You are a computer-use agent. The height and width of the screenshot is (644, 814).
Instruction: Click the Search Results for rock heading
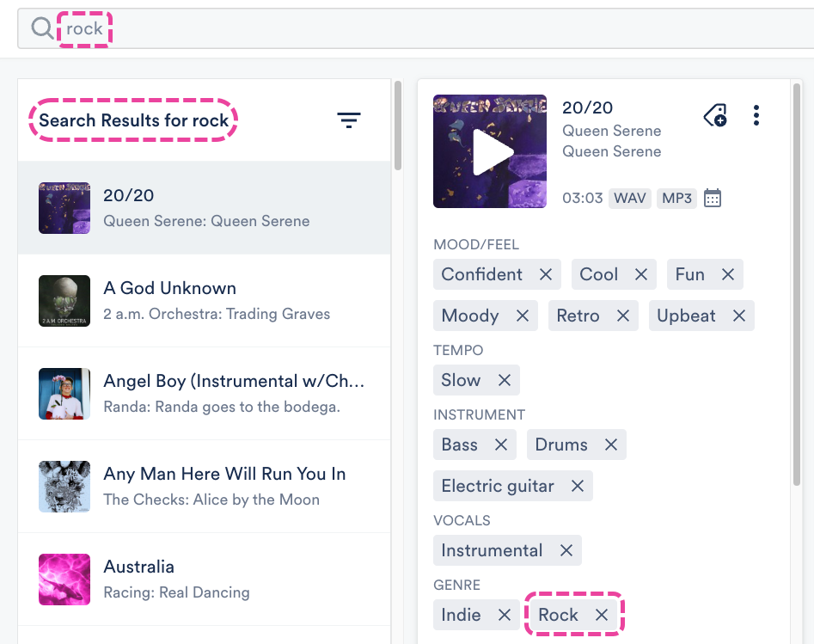(133, 120)
